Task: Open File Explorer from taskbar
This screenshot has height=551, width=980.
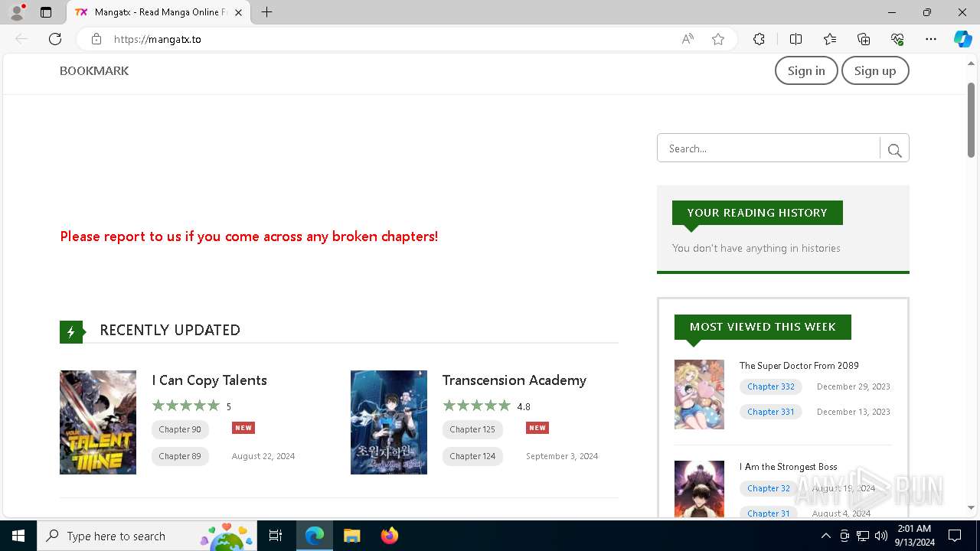Action: point(352,536)
